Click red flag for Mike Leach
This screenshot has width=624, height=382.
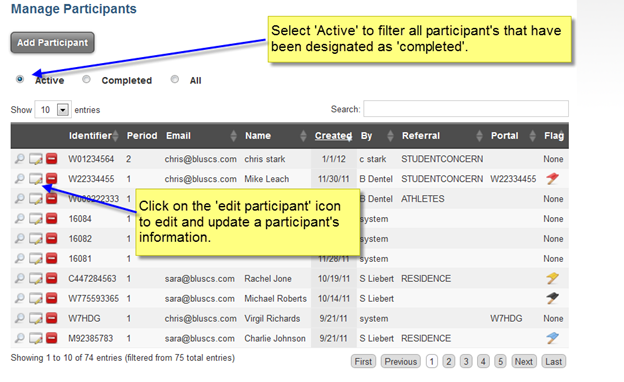[x=552, y=179]
